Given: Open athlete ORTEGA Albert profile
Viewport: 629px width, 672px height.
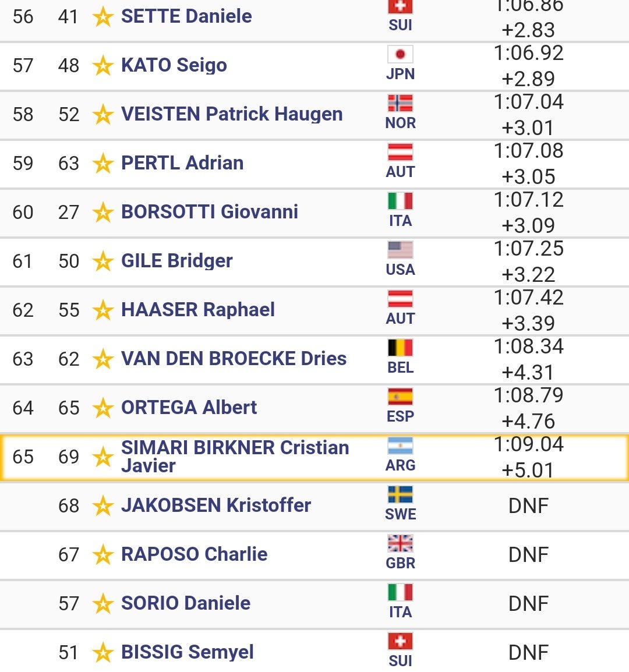Looking at the screenshot, I should 189,407.
